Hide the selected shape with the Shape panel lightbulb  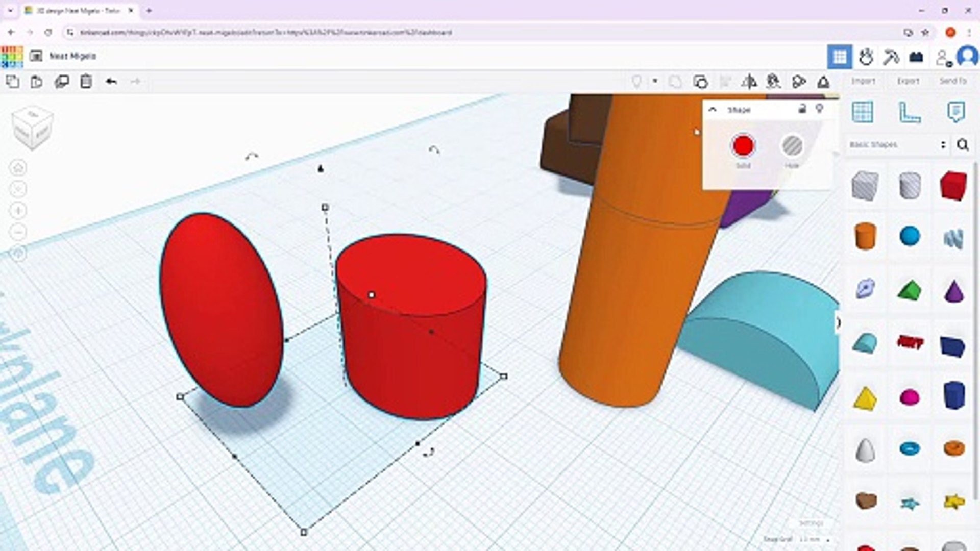point(819,109)
